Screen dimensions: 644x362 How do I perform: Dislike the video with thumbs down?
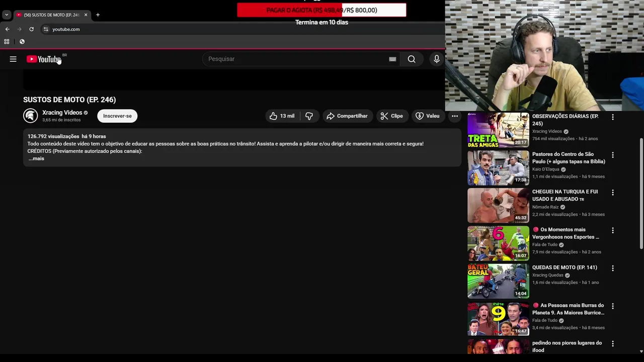click(309, 116)
